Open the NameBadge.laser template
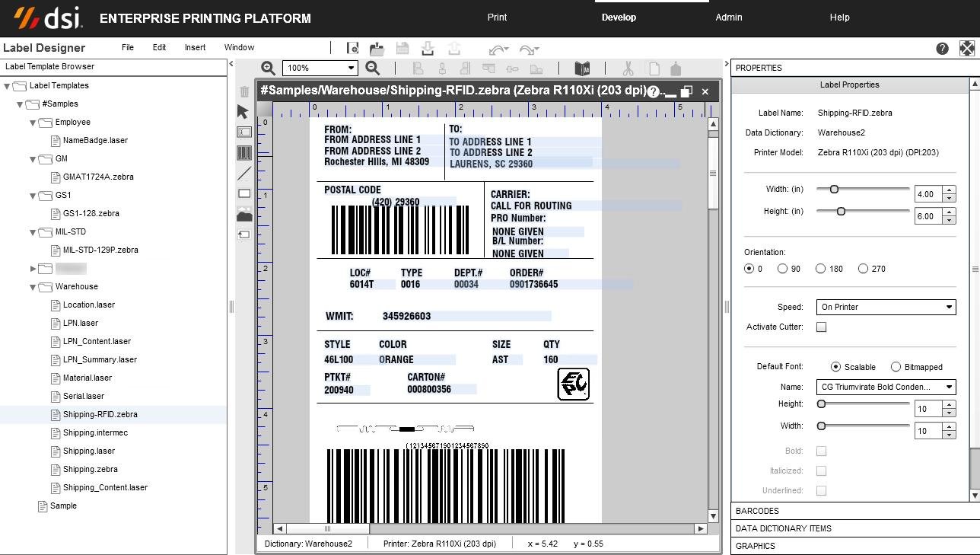 (95, 140)
